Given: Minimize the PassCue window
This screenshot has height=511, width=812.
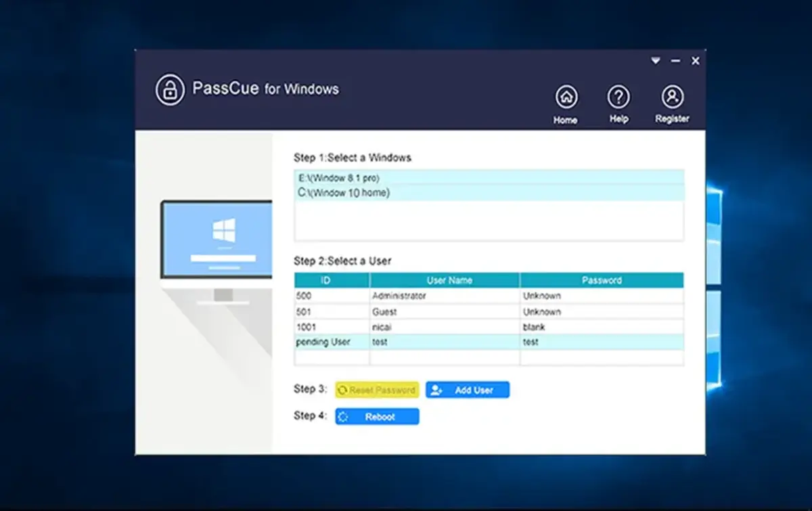Looking at the screenshot, I should 675,61.
